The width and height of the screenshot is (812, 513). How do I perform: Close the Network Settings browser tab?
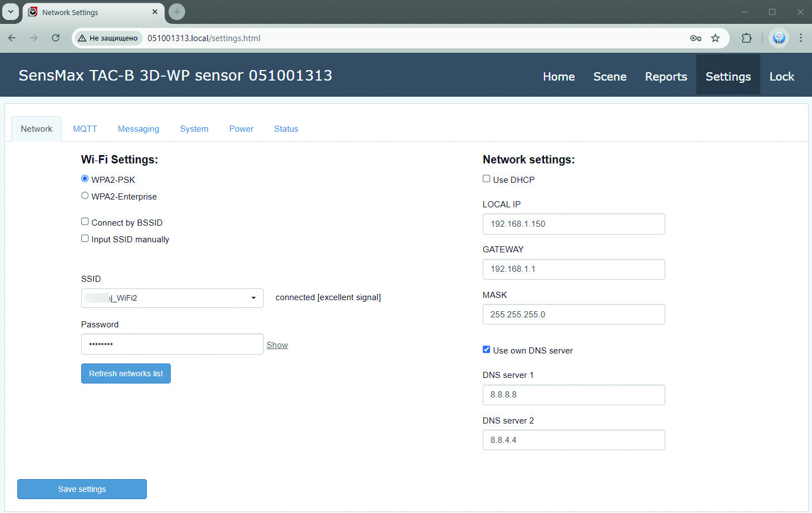click(155, 12)
